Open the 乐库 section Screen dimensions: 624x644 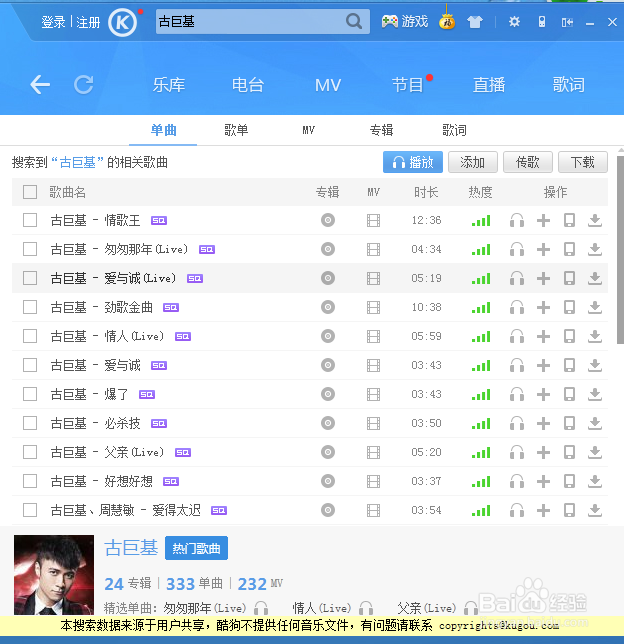pos(169,85)
